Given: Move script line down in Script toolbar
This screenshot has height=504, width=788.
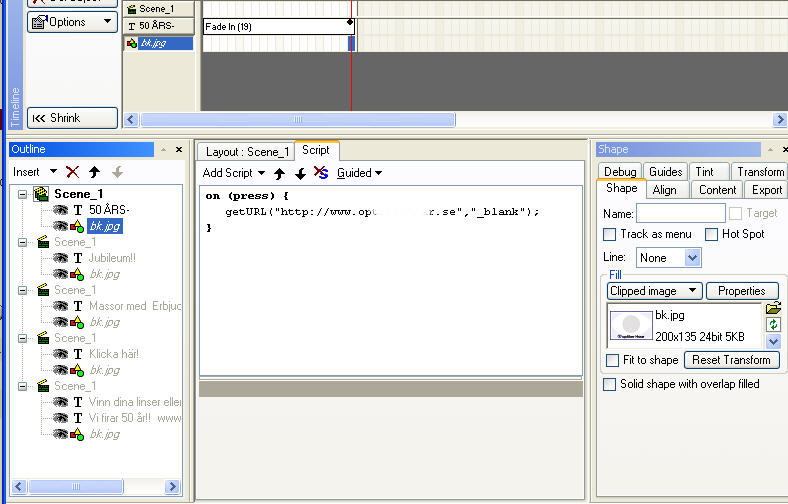Looking at the screenshot, I should tap(301, 174).
